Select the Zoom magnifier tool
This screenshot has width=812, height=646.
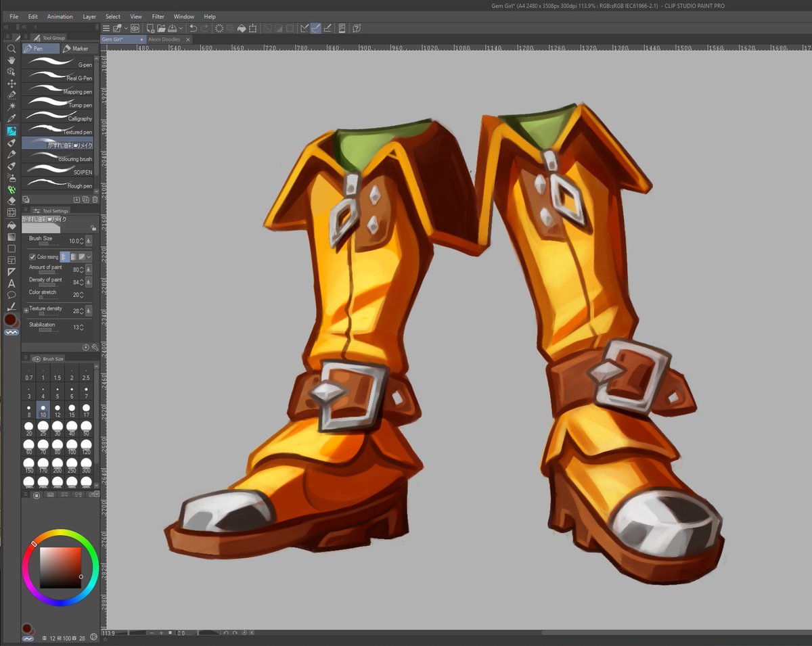12,49
